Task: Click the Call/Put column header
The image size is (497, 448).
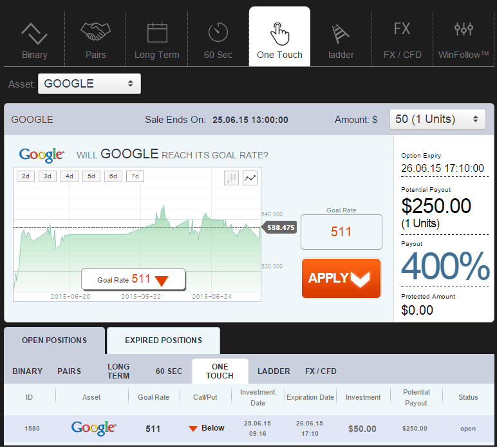Action: click(205, 397)
